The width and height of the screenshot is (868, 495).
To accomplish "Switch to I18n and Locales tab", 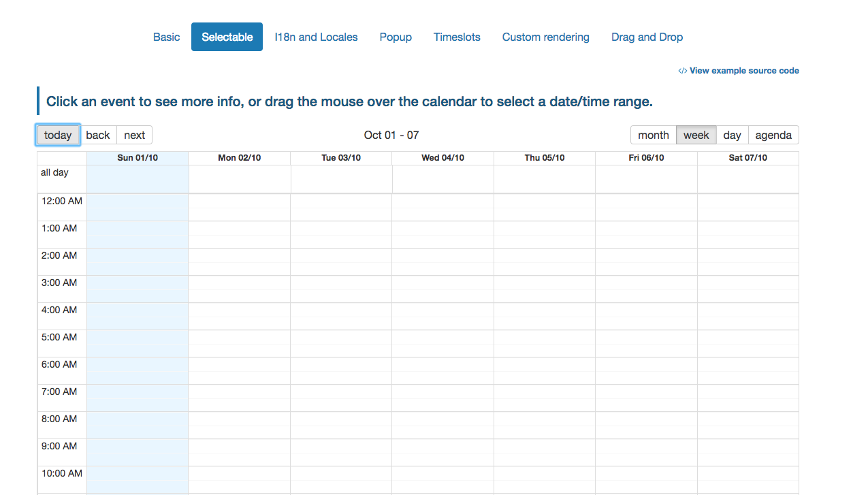I will (x=316, y=37).
